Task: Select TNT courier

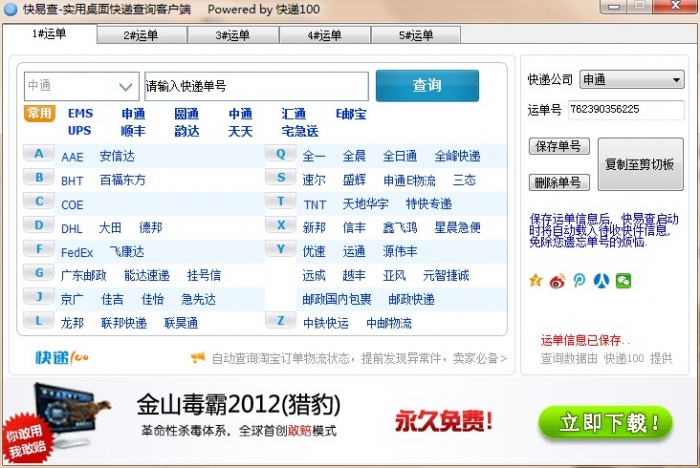Action: pos(315,205)
